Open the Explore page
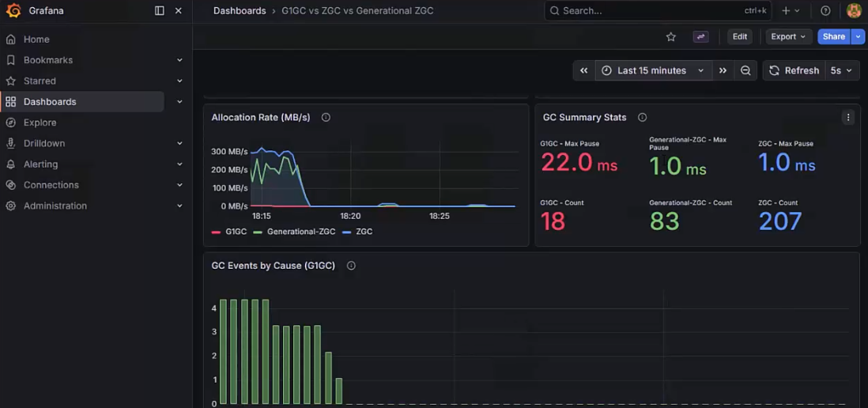The image size is (868, 408). pyautogui.click(x=40, y=123)
